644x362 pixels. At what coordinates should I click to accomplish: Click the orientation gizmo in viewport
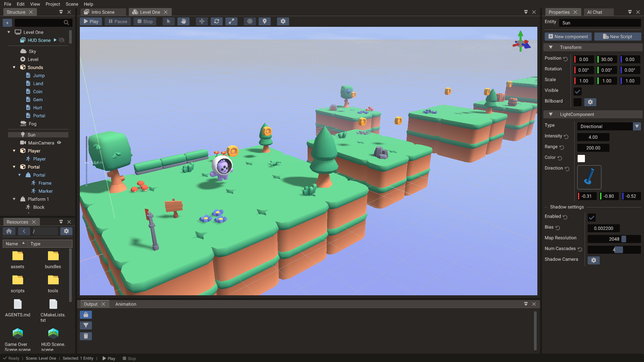[x=521, y=42]
